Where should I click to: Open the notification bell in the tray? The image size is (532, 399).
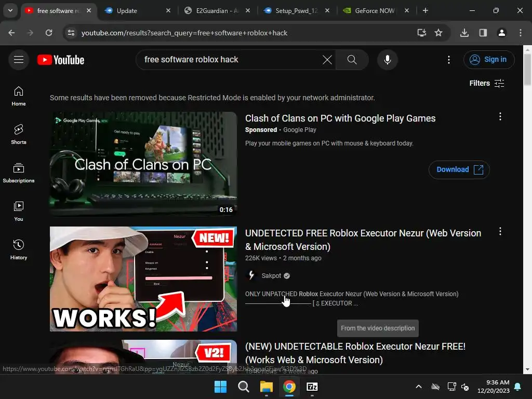click(518, 387)
